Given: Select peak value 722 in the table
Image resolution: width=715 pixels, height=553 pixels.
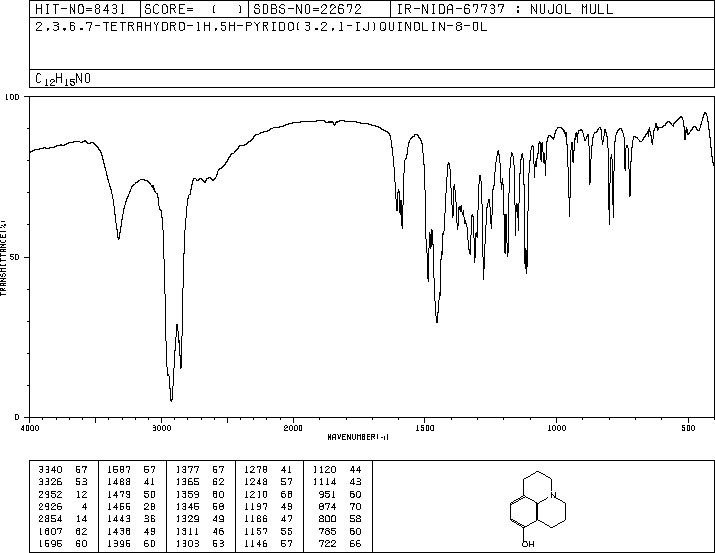Looking at the screenshot, I should point(327,544).
